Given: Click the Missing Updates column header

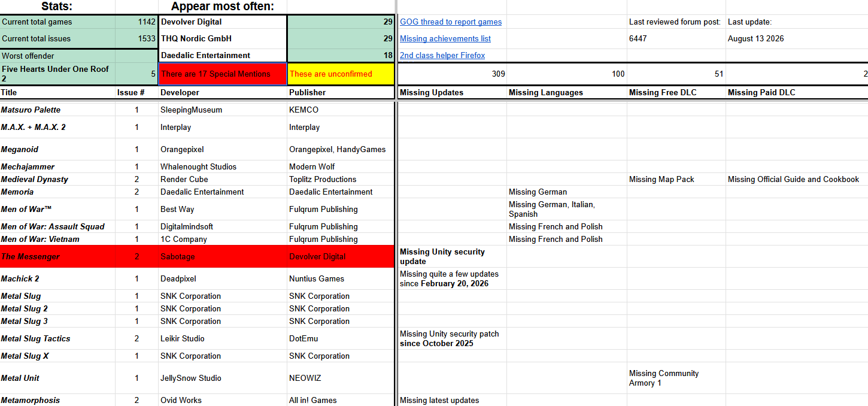Looking at the screenshot, I should [x=452, y=93].
